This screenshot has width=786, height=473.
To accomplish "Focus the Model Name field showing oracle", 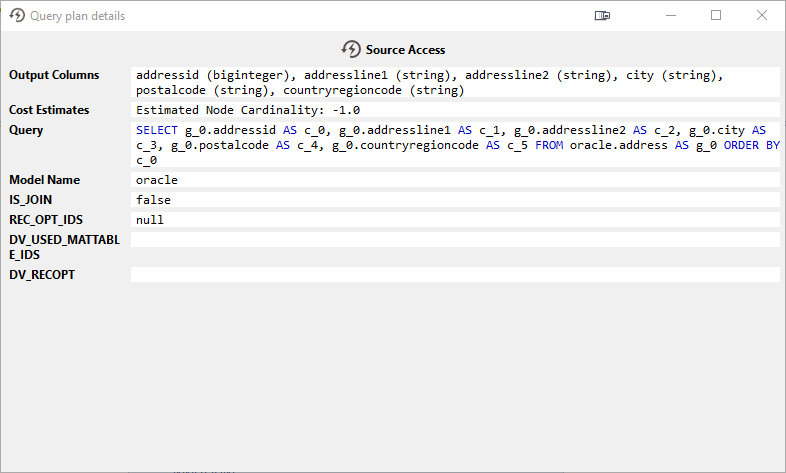I will 454,180.
